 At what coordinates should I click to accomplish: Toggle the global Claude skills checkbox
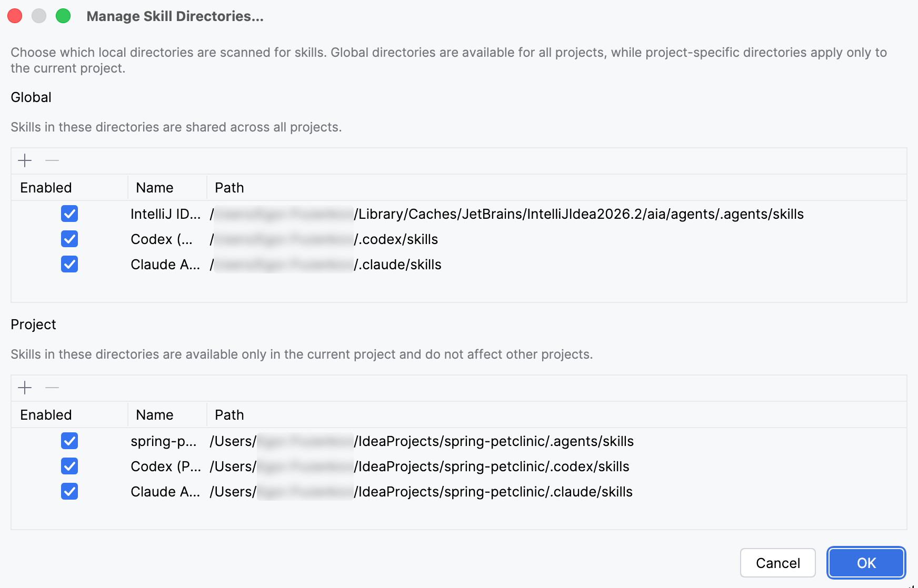pos(69,265)
